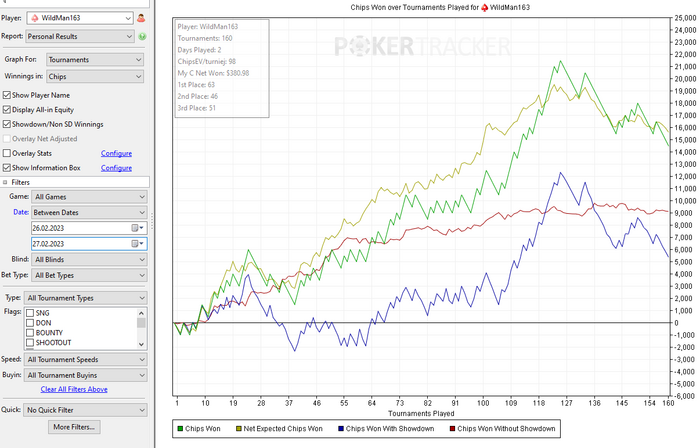Click the Tournaments Played axis title
The width and height of the screenshot is (700, 448).
point(421,413)
